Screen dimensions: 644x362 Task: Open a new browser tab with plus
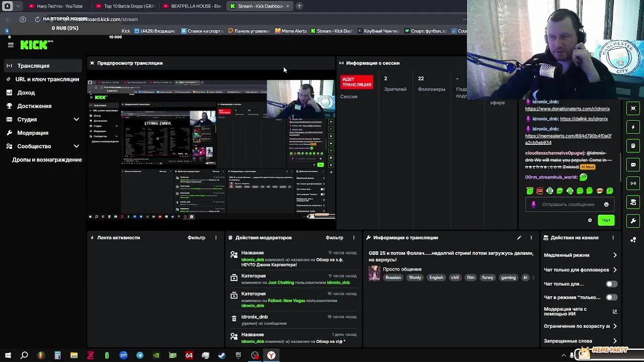click(x=299, y=6)
